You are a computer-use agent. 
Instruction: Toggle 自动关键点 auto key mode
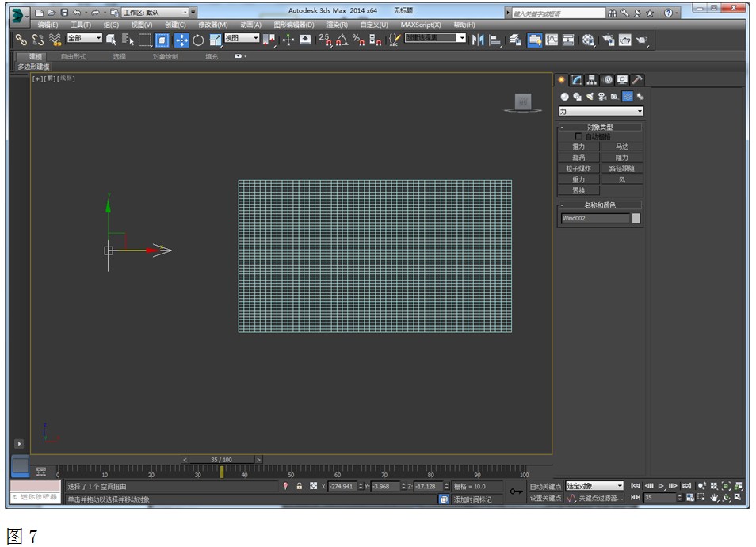point(545,486)
